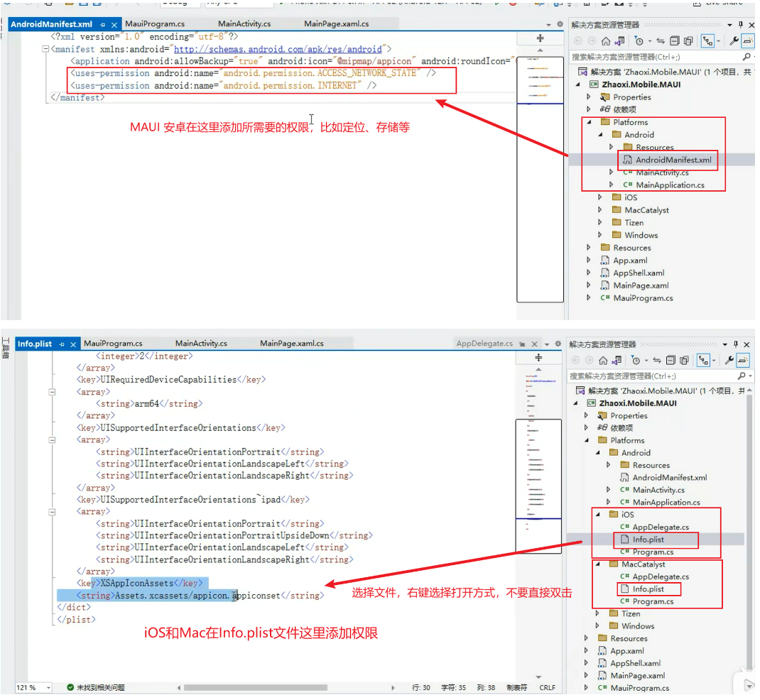Switch to MainActivity.cs tab next to AndroidManifest.xml
760x700 pixels.
tap(244, 23)
